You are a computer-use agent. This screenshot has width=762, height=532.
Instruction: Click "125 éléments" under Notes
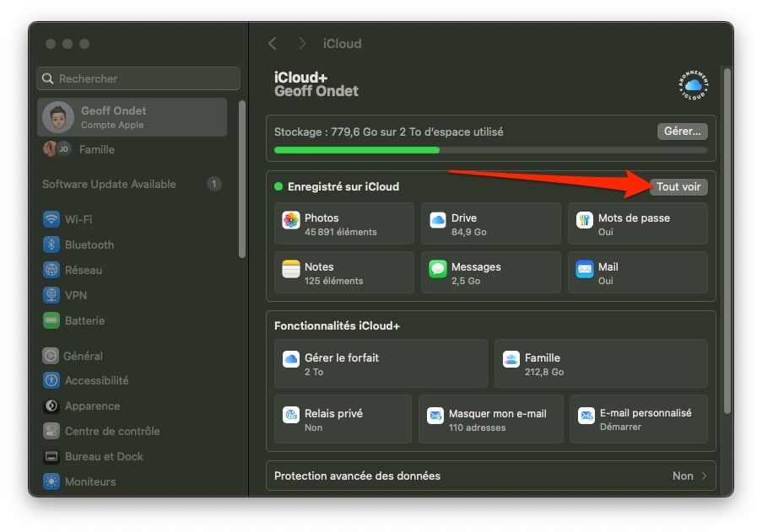pyautogui.click(x=334, y=281)
